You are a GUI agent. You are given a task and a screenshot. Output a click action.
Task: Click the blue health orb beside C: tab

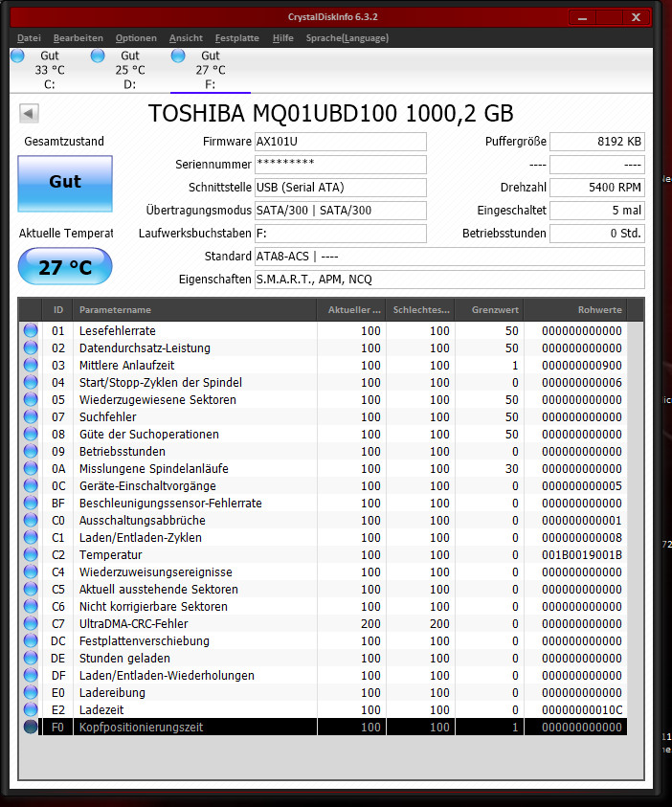coord(17,56)
